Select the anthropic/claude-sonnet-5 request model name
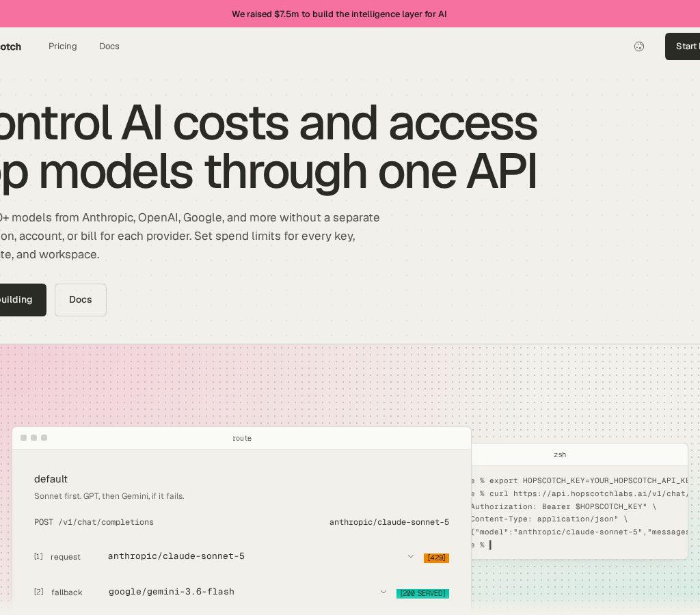This screenshot has width=700, height=615. tap(176, 556)
